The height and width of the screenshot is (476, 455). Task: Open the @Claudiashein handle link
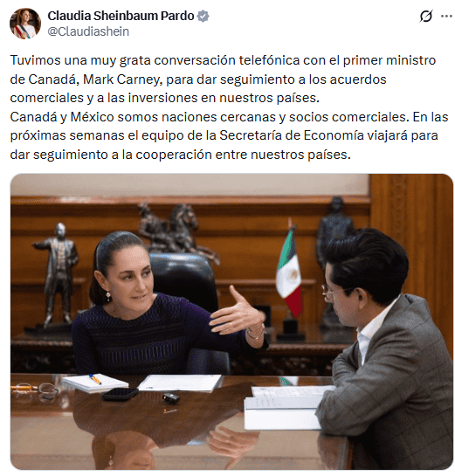[88, 31]
